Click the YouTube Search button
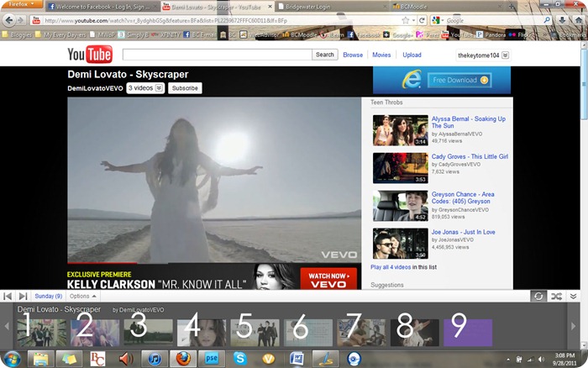588x368 pixels. point(325,55)
